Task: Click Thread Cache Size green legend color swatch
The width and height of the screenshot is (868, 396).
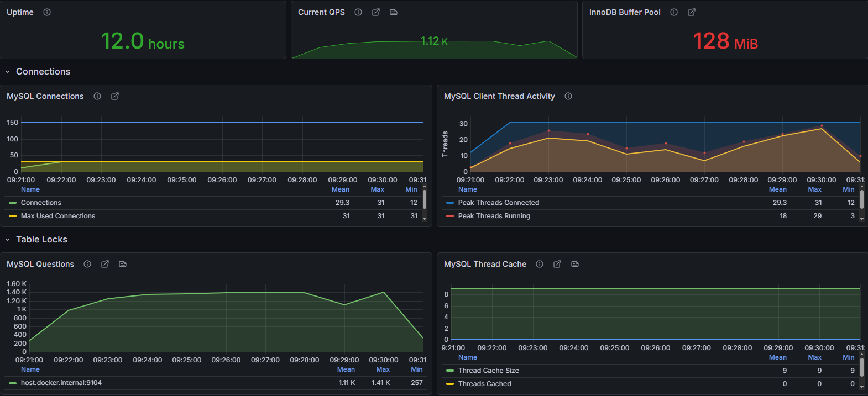Action: point(450,371)
